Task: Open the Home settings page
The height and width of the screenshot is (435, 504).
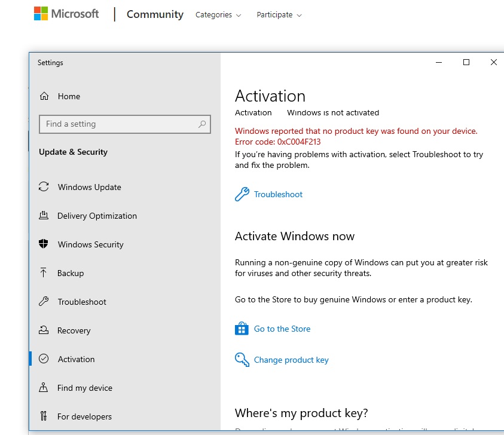Action: pyautogui.click(x=69, y=96)
